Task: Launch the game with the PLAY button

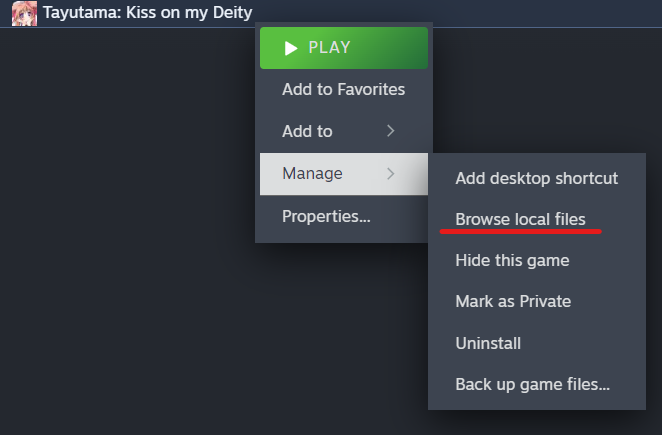Action: [x=344, y=48]
